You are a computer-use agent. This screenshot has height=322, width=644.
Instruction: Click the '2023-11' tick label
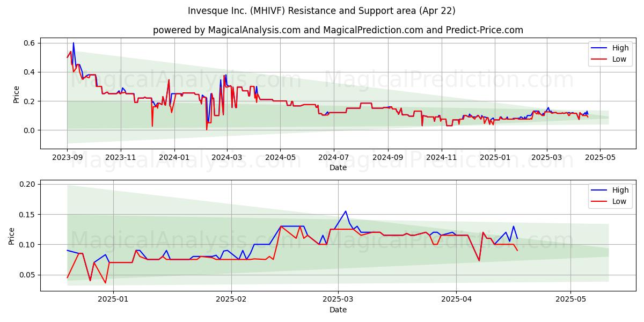pyautogui.click(x=120, y=158)
